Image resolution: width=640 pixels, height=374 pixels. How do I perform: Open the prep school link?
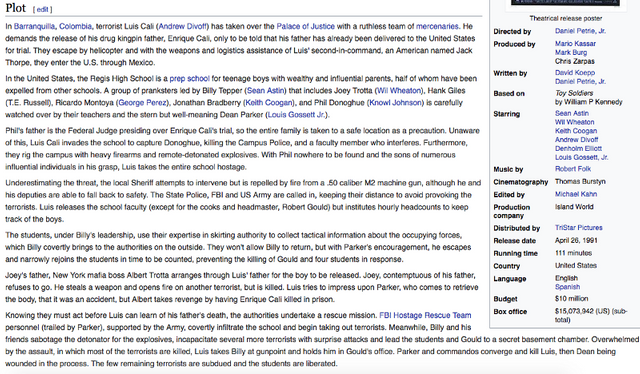(189, 78)
